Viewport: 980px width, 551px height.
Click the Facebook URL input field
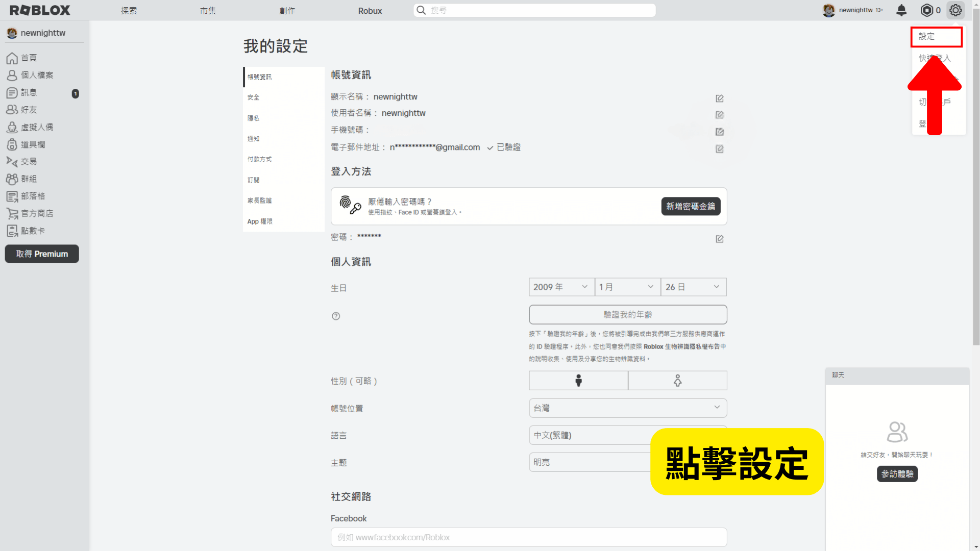click(529, 537)
